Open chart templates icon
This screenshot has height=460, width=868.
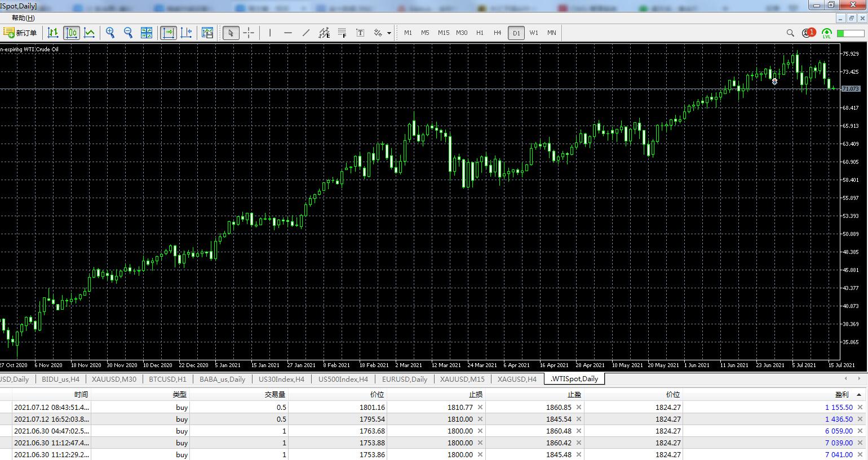[207, 33]
